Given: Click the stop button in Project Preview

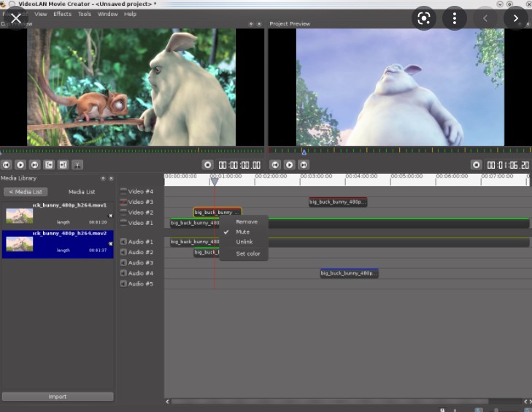Looking at the screenshot, I should [477, 165].
